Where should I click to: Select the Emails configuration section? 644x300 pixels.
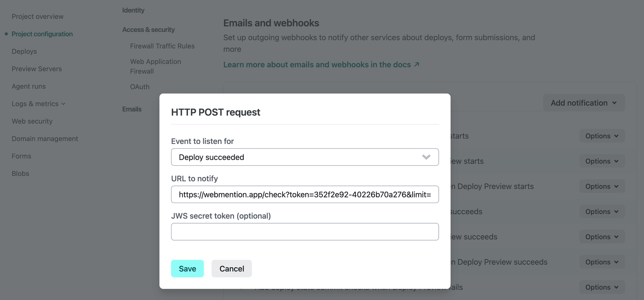[132, 109]
